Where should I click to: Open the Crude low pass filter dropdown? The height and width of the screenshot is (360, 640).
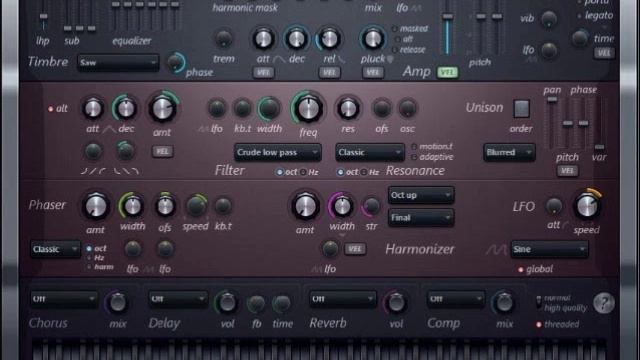[278, 152]
